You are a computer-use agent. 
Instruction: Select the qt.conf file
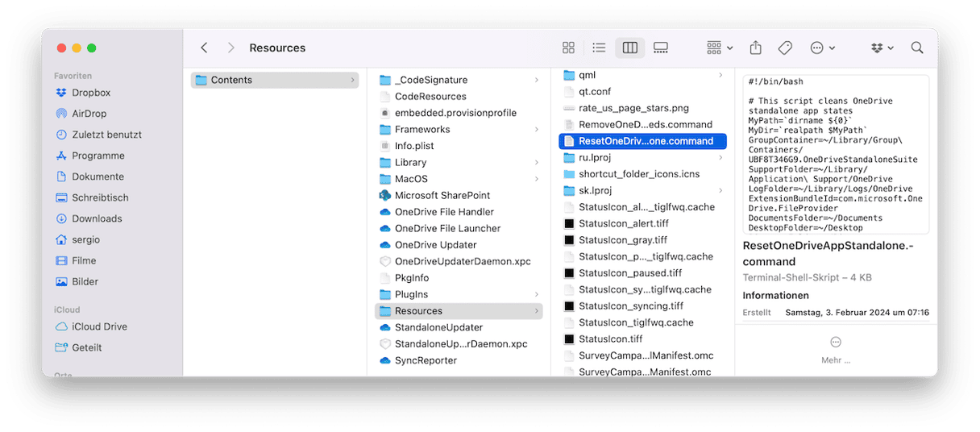595,92
